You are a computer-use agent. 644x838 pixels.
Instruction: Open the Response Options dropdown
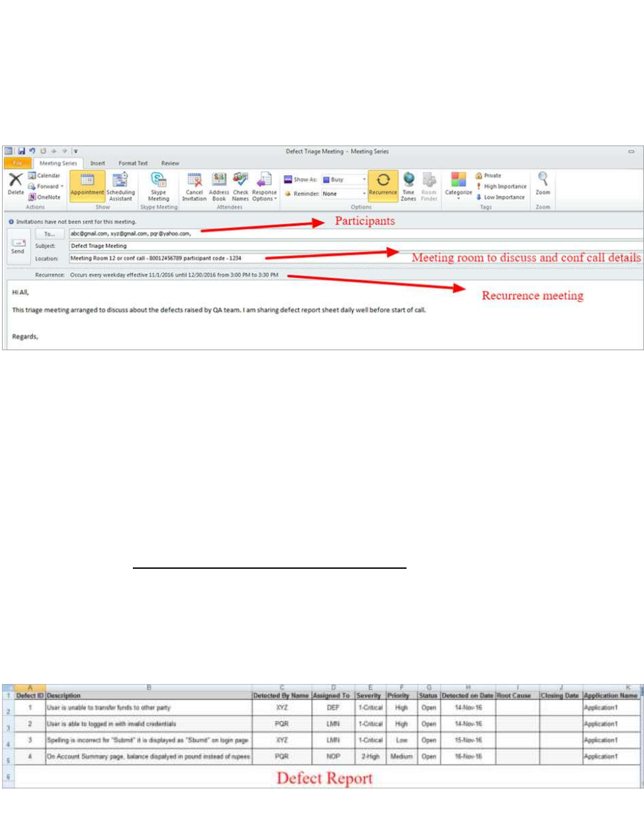coord(264,186)
